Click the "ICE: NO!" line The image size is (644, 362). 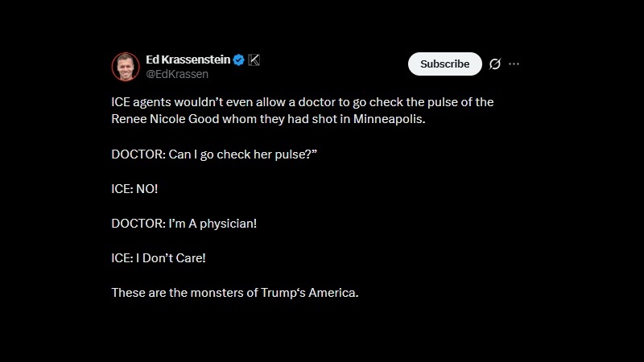[x=134, y=188]
